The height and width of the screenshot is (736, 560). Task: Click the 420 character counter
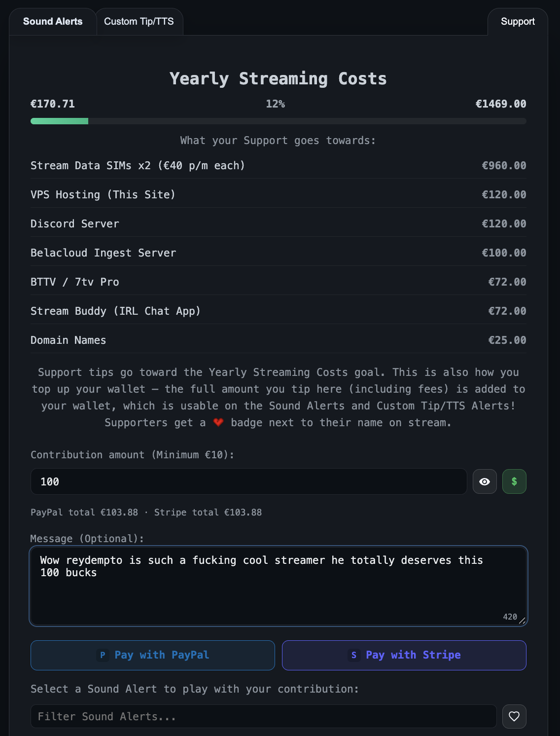coord(510,617)
